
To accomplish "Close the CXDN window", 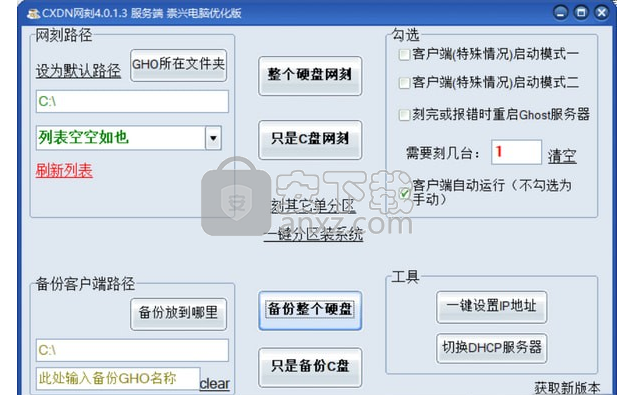I will 602,13.
